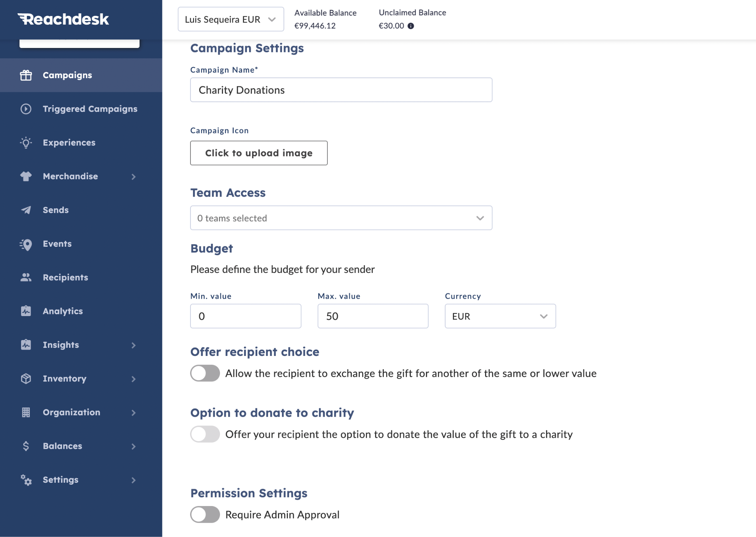The image size is (756, 537).
Task: Click the Settings label in sidebar
Action: [x=61, y=480]
